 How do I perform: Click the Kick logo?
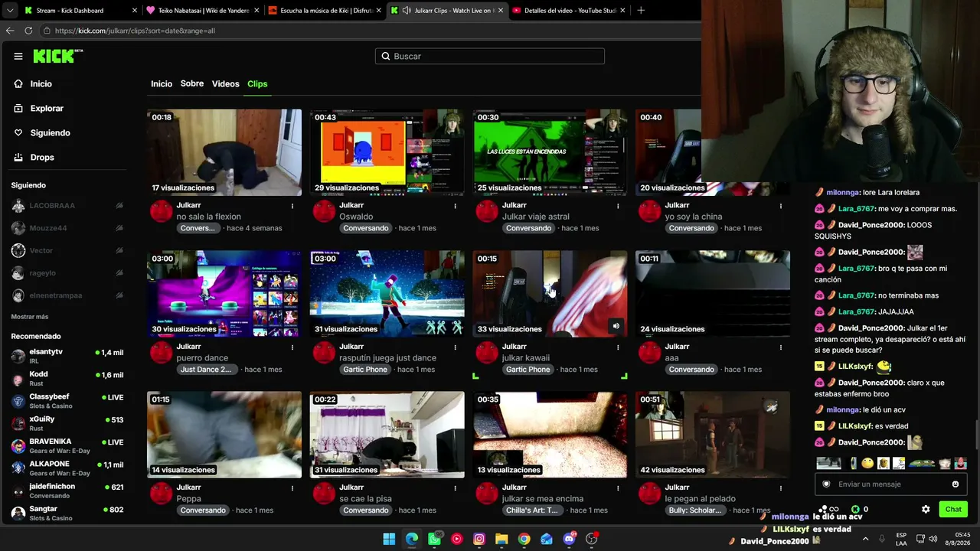(58, 56)
